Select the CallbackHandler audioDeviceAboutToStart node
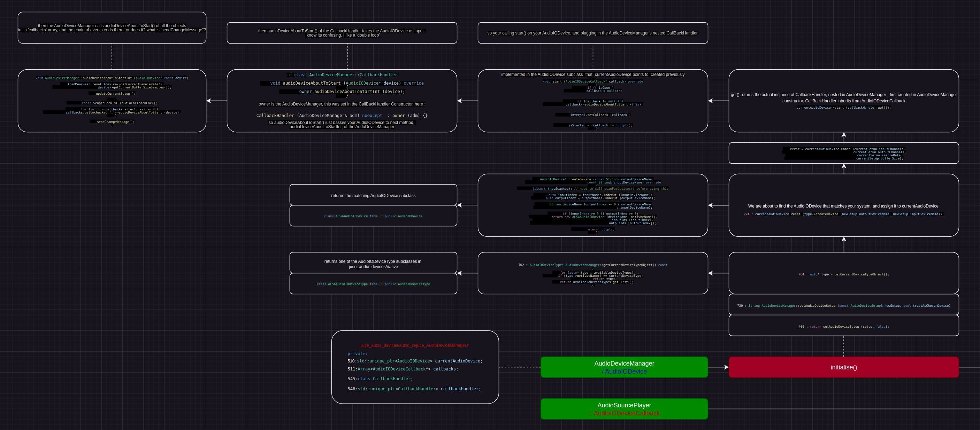 coord(342,101)
